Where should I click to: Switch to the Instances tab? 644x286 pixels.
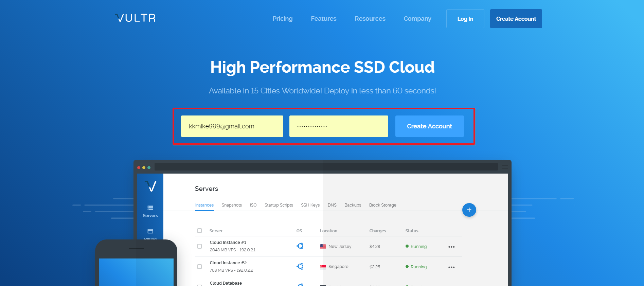(204, 205)
